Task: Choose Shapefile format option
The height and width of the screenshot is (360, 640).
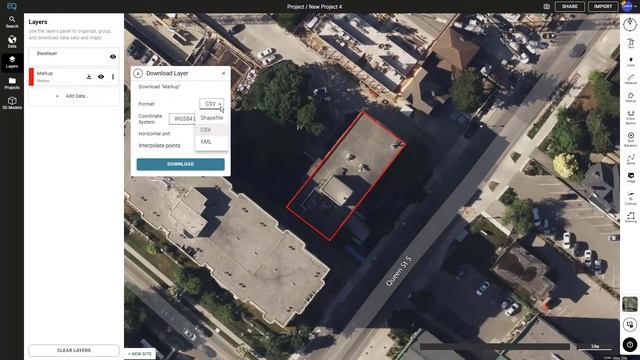Action: point(211,118)
